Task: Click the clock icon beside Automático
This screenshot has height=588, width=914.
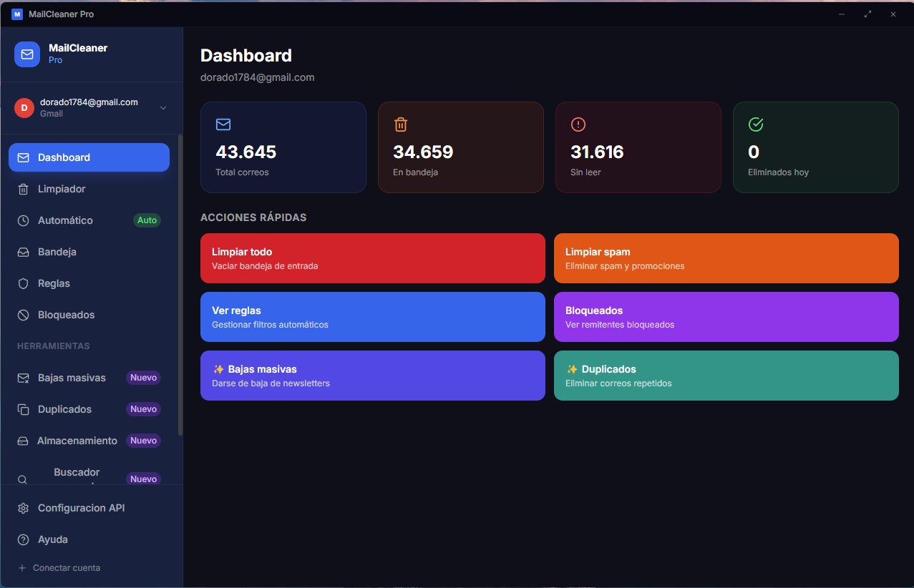Action: tap(24, 220)
